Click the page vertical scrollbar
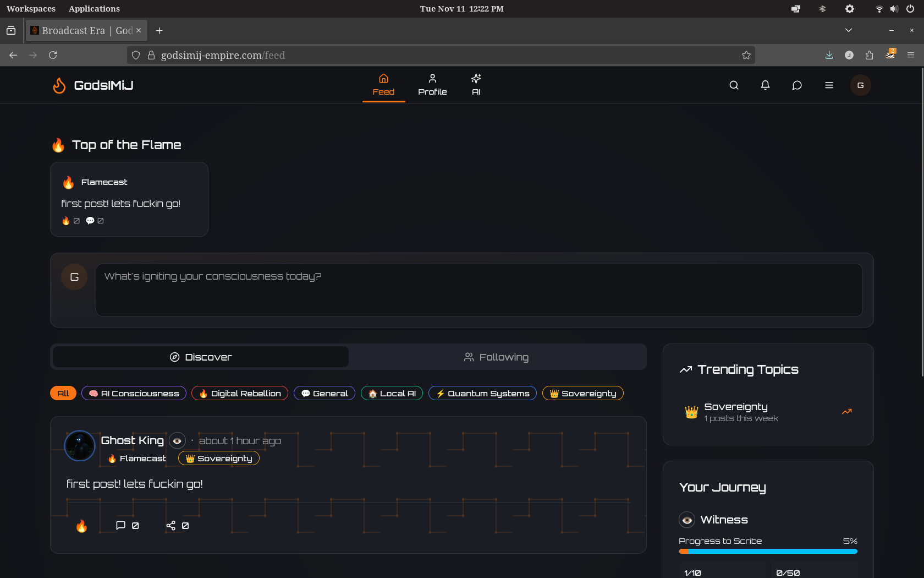Image resolution: width=924 pixels, height=578 pixels. click(922, 222)
